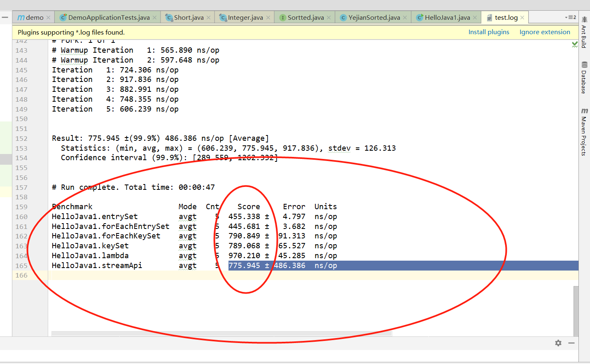Click "HelloJava1.forEachKeySet" in the results table
Screen dimensions: 590x364
[x=106, y=236]
